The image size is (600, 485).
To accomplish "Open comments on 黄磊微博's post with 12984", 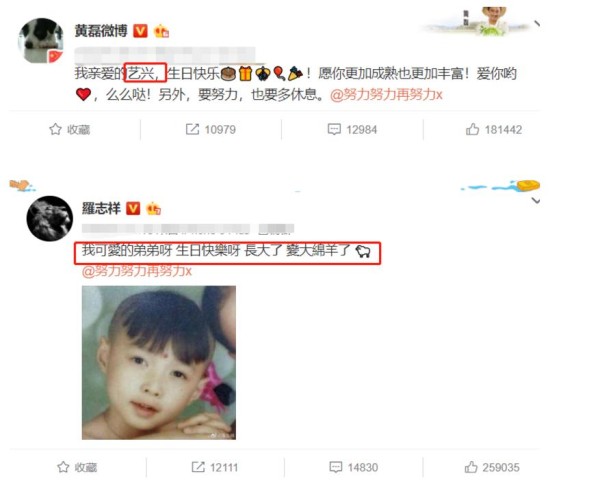I will (x=352, y=129).
